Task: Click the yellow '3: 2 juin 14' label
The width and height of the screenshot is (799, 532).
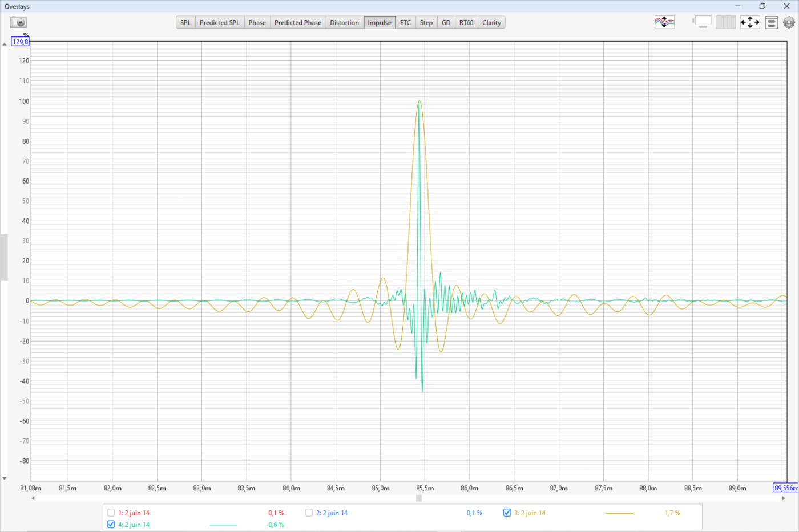Action: tap(530, 513)
